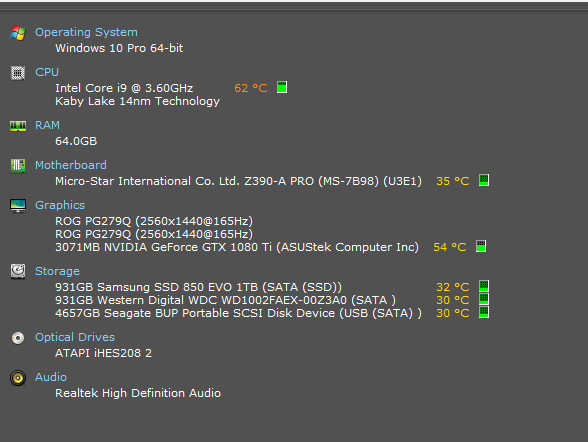Viewport: 588px width, 442px height.
Task: Click the CPU chip icon
Action: [x=18, y=73]
